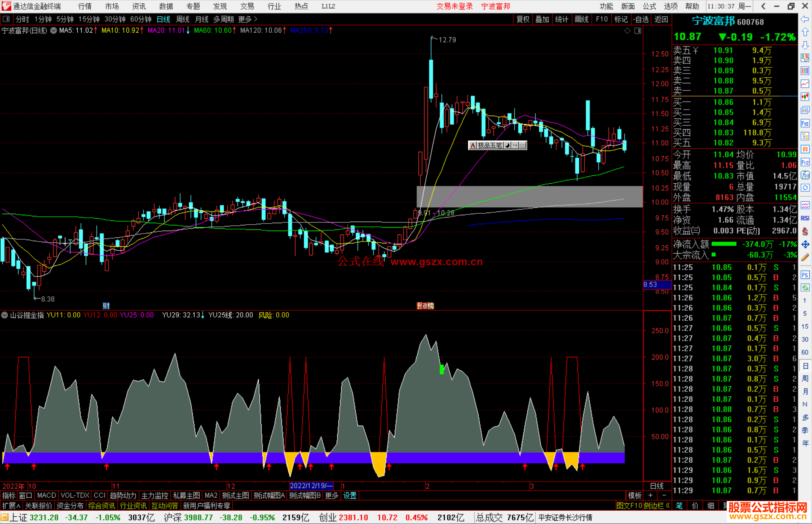
Task: Click the four-way move arrows icon
Action: click(x=805, y=245)
